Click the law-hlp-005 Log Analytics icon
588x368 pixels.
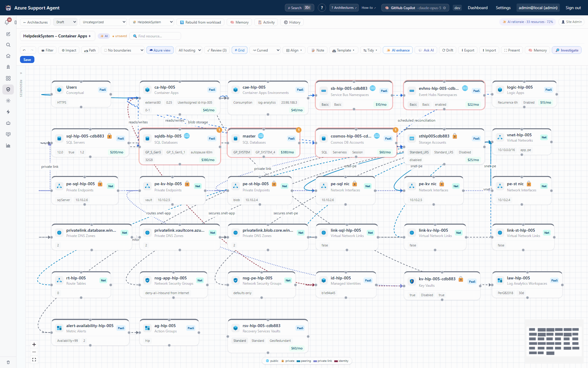[x=500, y=280]
